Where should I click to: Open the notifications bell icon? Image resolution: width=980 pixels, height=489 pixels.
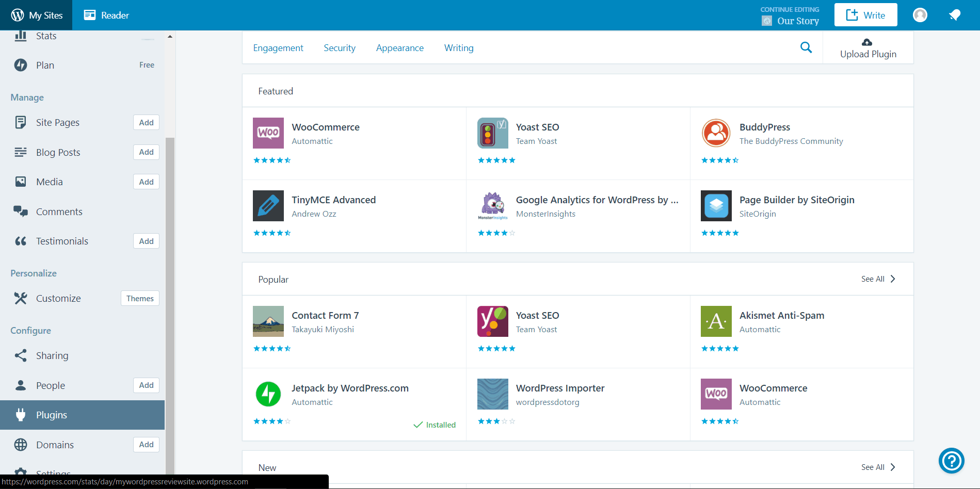click(954, 14)
